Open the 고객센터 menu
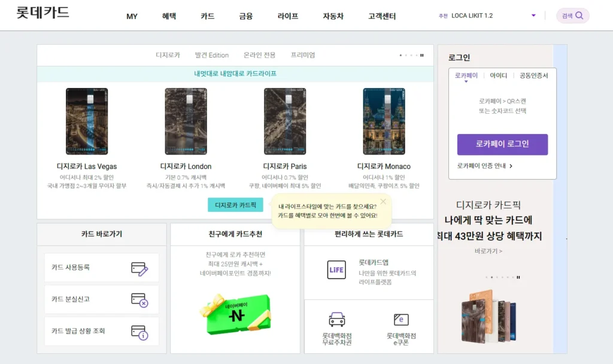Screen dimensions: 613x364 (x=382, y=16)
